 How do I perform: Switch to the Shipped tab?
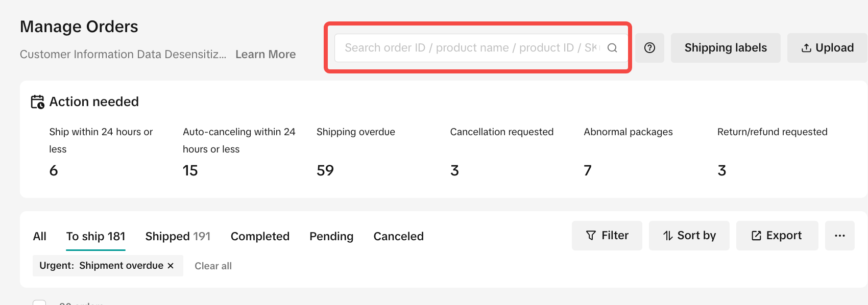pos(178,237)
